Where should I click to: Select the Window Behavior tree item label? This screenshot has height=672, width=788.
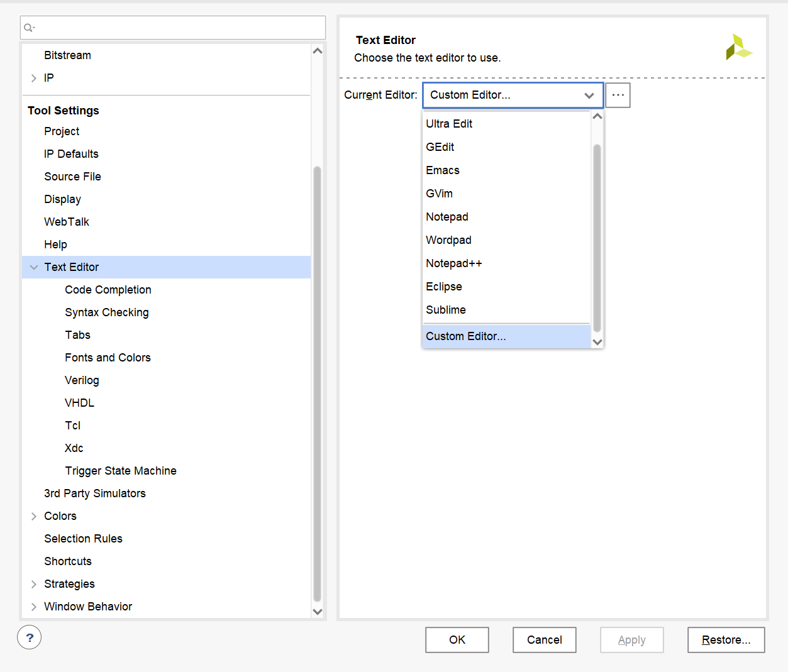(x=88, y=607)
